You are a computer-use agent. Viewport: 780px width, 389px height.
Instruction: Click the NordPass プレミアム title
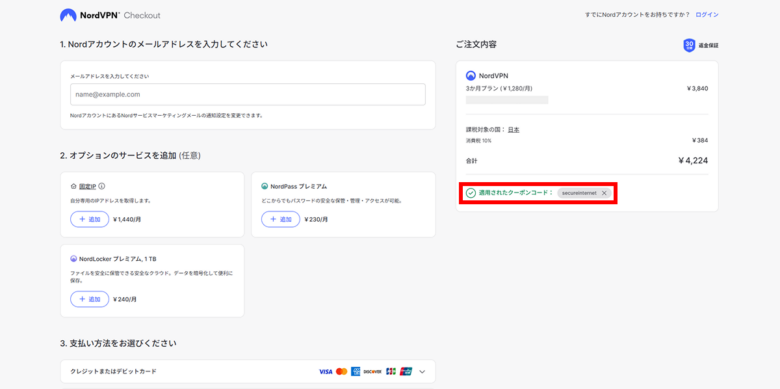pyautogui.click(x=298, y=187)
